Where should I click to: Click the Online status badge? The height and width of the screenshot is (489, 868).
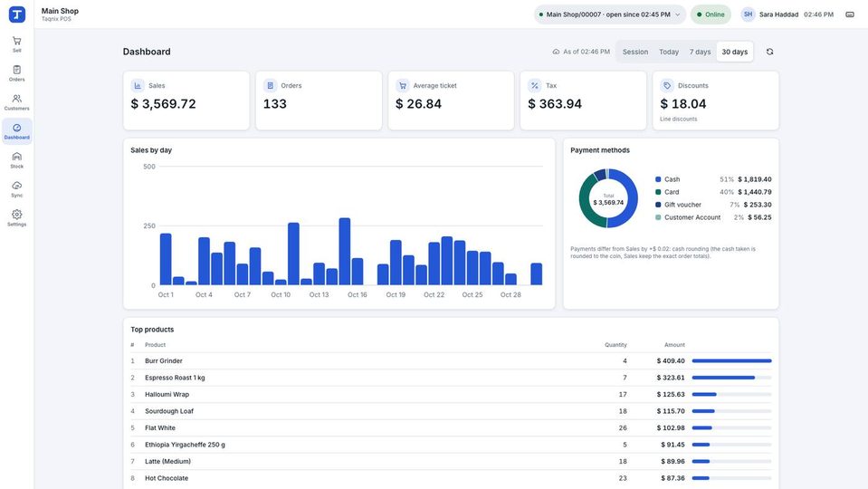coord(711,14)
